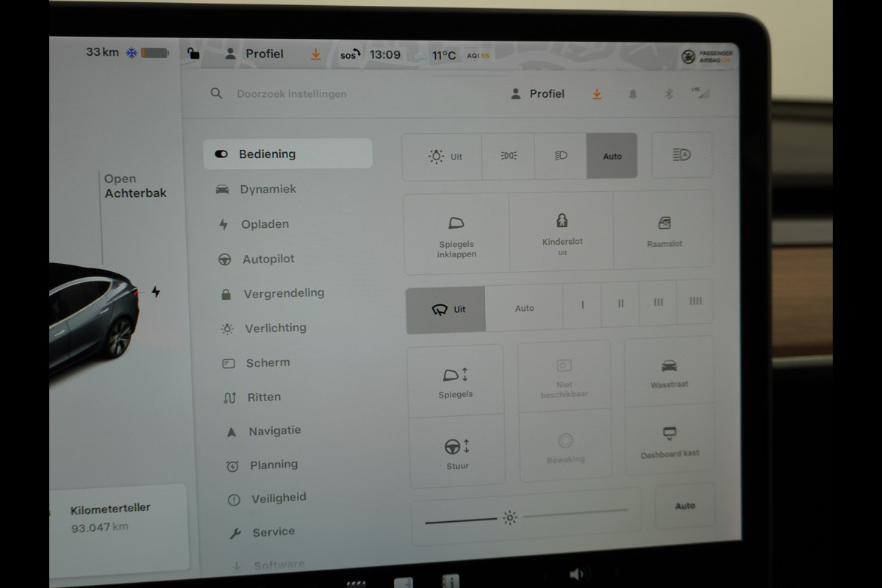Tap Open Achterbak trunk label
The image size is (882, 588).
[135, 186]
